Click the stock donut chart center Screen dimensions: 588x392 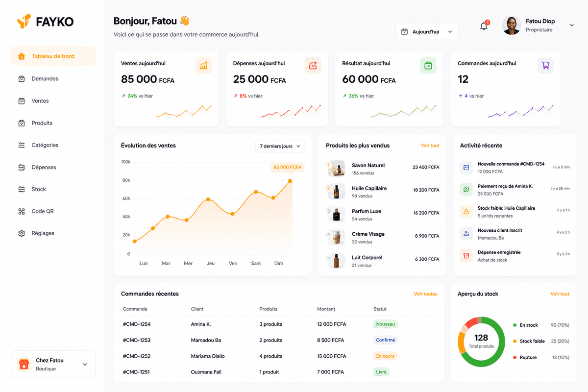tap(481, 342)
